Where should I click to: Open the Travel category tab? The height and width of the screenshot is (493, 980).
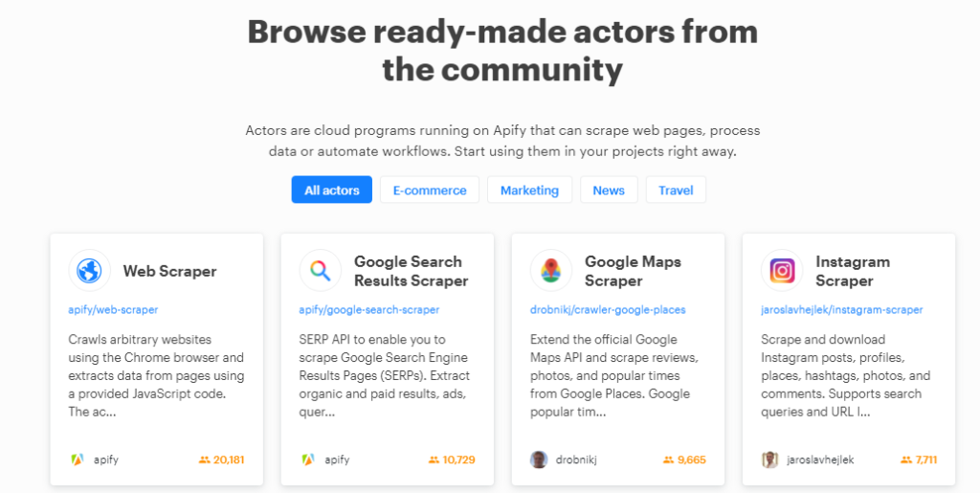676,190
